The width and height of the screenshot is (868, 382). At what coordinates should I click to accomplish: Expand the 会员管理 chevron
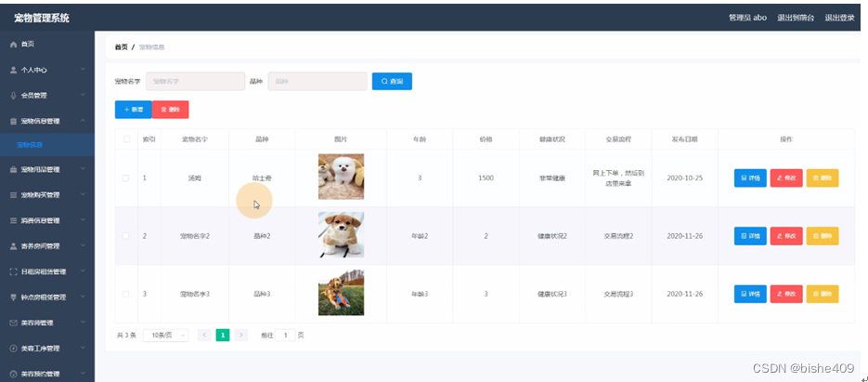click(x=83, y=96)
